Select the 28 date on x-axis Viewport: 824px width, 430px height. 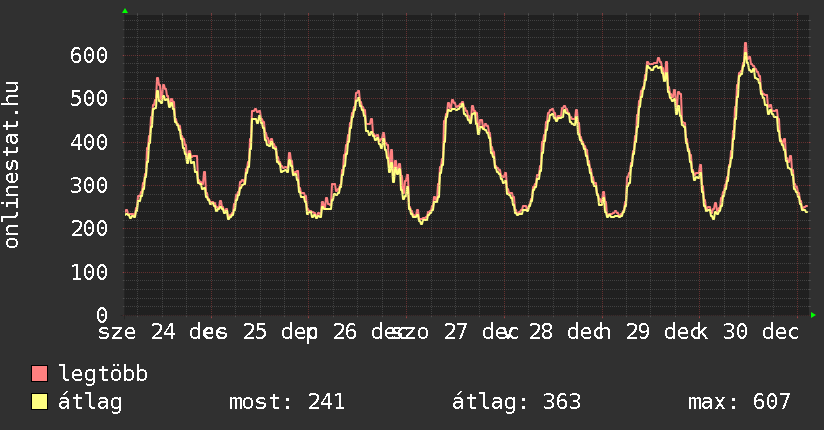click(541, 332)
